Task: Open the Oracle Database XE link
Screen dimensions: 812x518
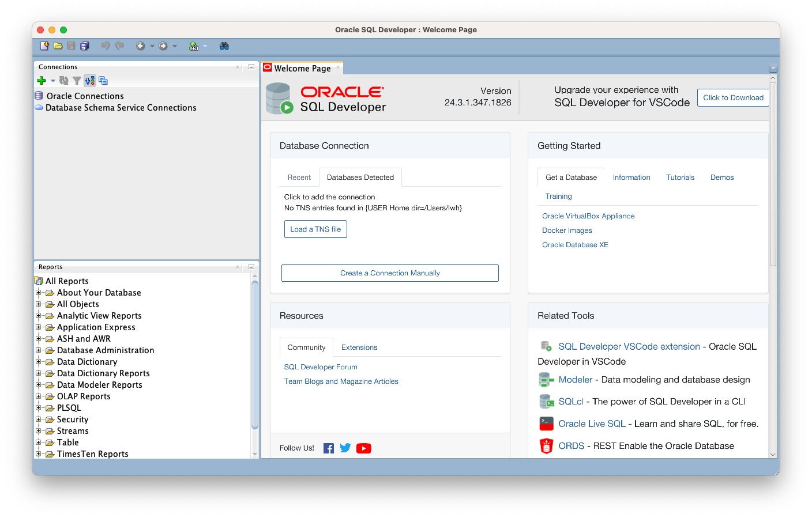Action: [575, 245]
